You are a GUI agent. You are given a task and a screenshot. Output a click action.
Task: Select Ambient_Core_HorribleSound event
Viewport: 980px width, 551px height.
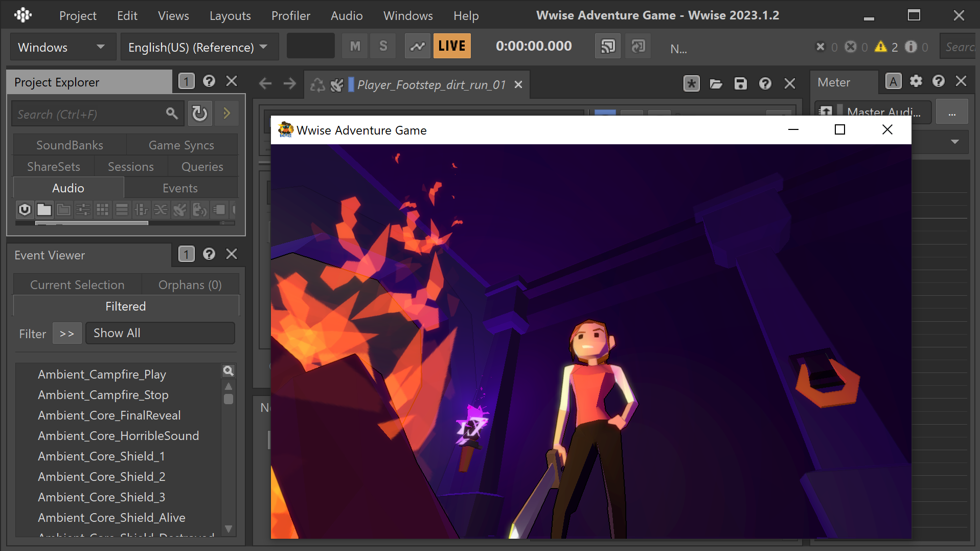[119, 436]
